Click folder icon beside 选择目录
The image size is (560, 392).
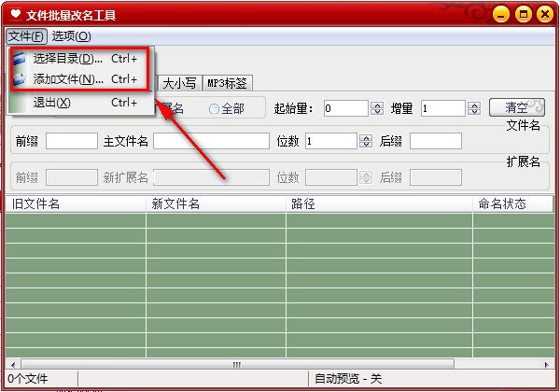point(20,59)
